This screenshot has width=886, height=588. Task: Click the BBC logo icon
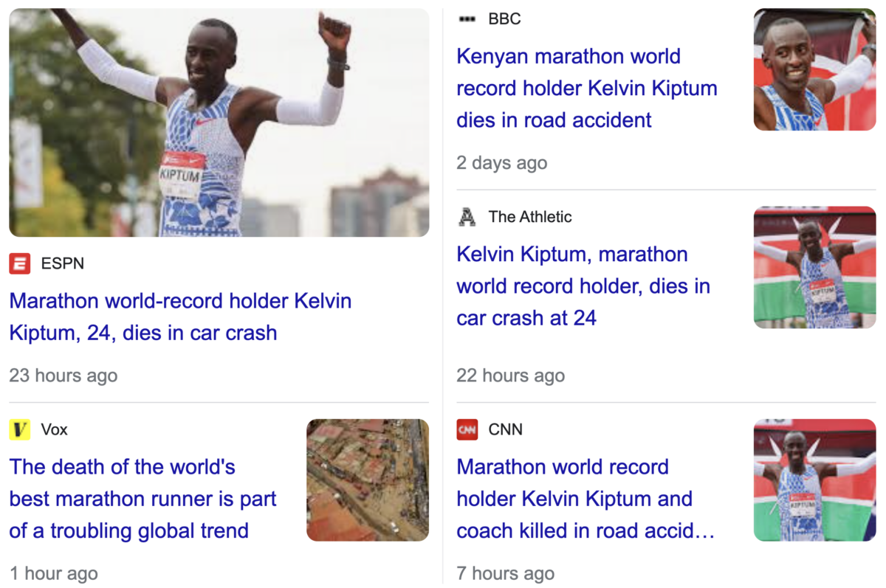467,18
